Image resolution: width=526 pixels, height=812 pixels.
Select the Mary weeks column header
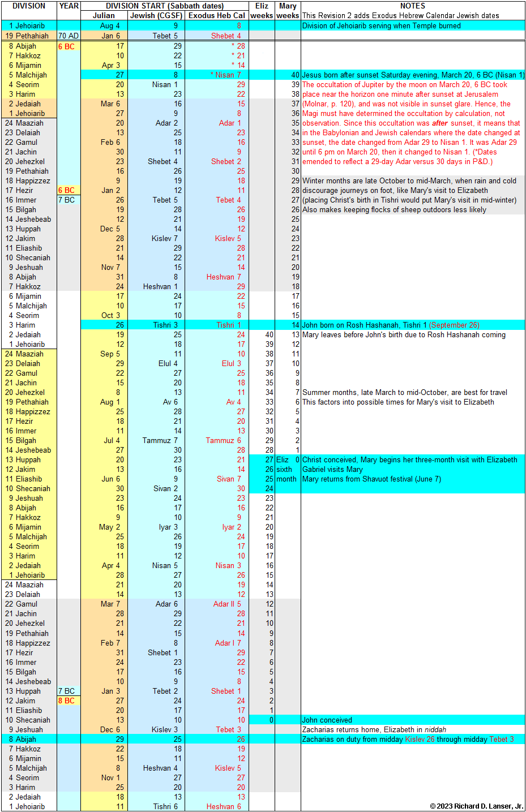coord(288,11)
